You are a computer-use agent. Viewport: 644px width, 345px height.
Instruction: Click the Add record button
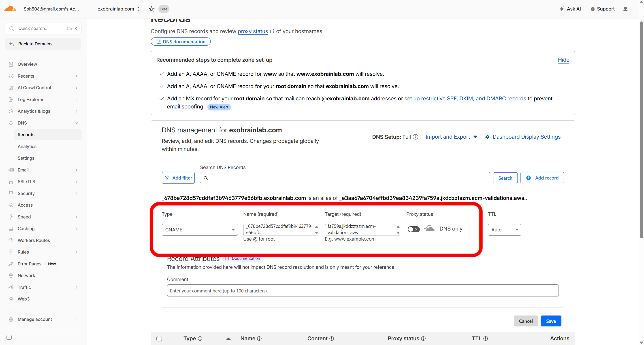coord(542,178)
